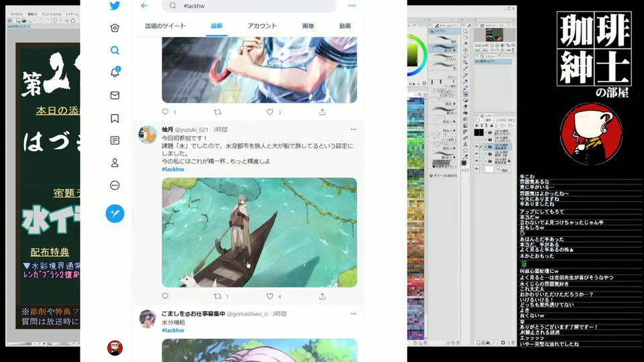Open @yuzuki_021 profile handle

(x=191, y=129)
